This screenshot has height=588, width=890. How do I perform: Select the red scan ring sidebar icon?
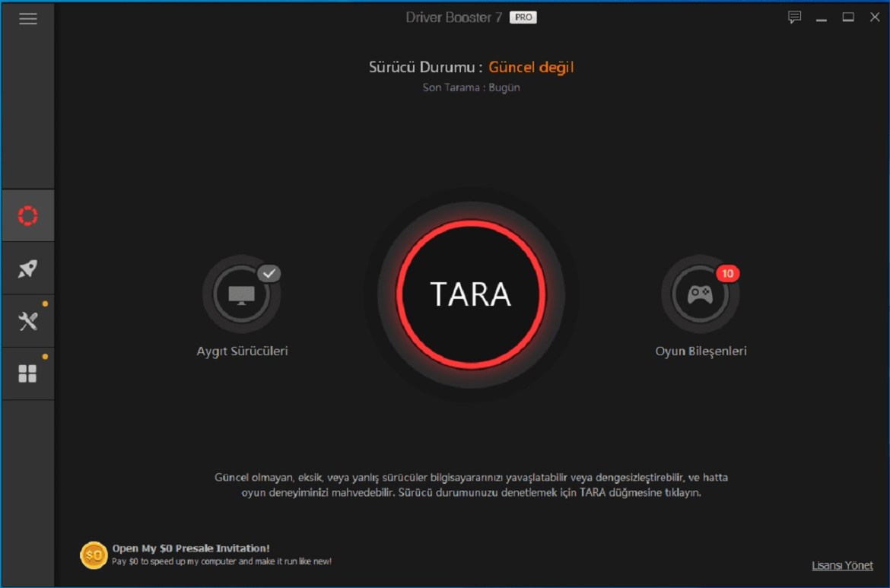pos(28,216)
